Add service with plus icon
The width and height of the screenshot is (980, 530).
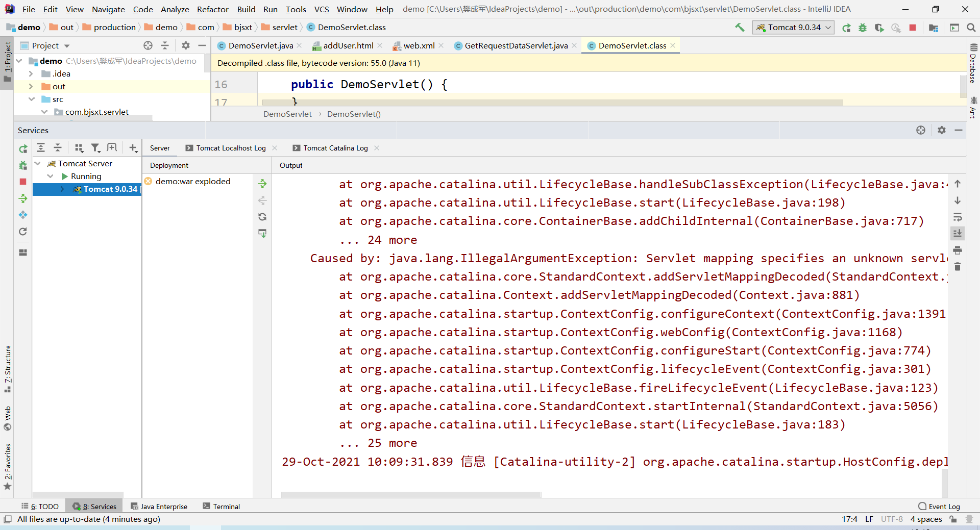pos(133,148)
